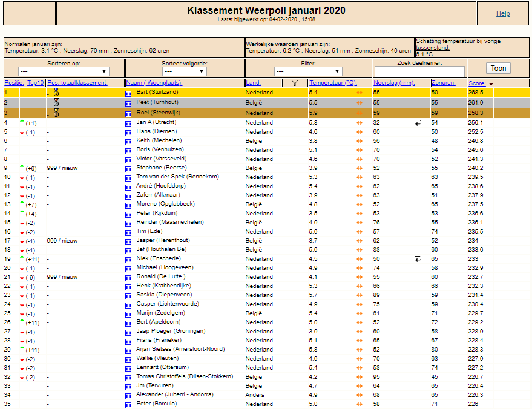Sort by the Temperatuur (°C) column header

click(x=333, y=83)
